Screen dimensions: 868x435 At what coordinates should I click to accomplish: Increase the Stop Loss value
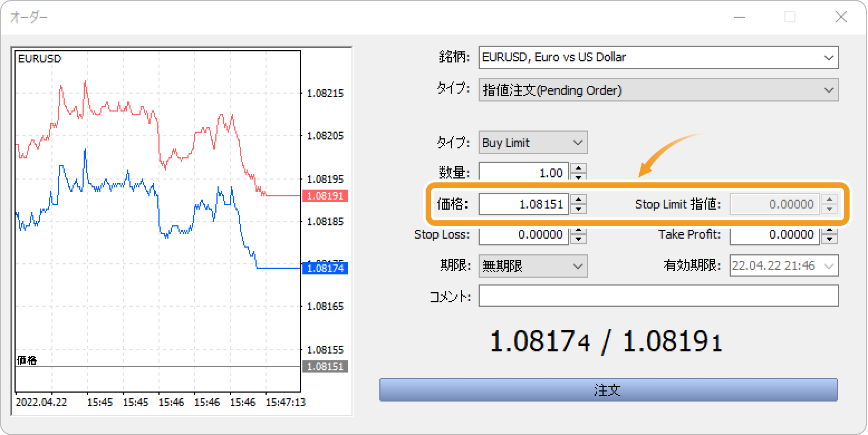pyautogui.click(x=578, y=230)
